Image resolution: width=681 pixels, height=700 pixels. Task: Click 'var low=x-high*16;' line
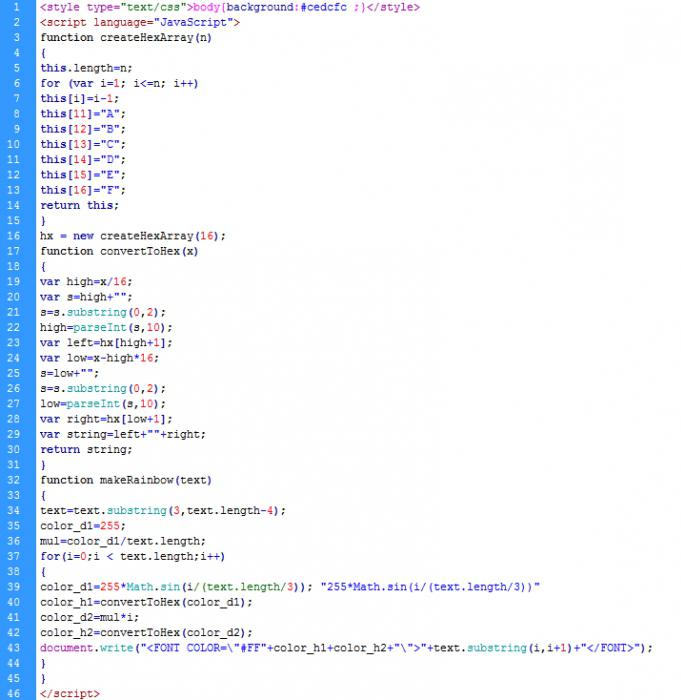(99, 358)
